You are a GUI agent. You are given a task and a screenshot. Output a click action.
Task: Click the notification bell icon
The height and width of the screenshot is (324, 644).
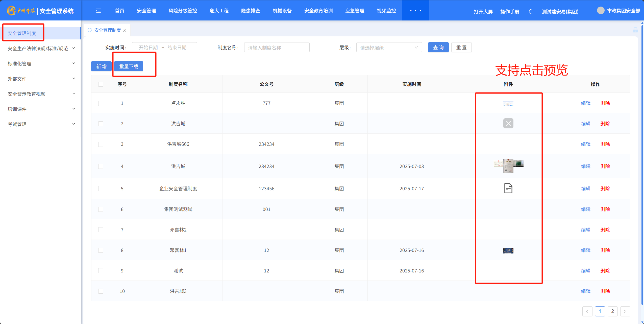(530, 12)
